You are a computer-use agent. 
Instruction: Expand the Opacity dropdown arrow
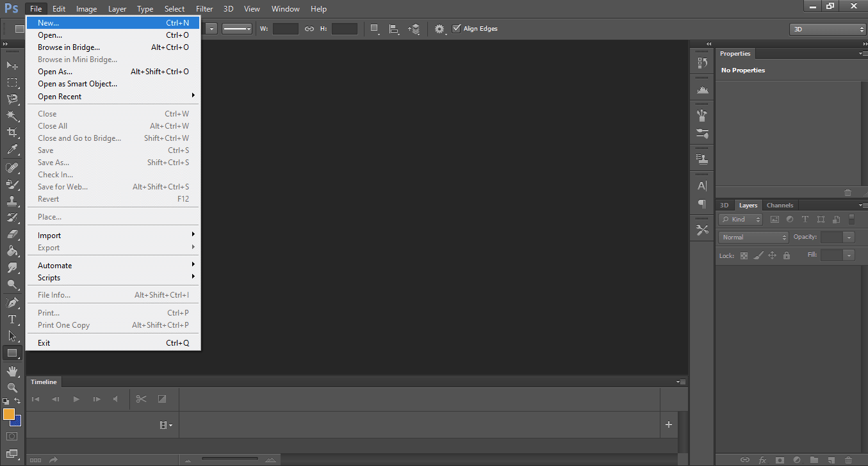coord(849,237)
